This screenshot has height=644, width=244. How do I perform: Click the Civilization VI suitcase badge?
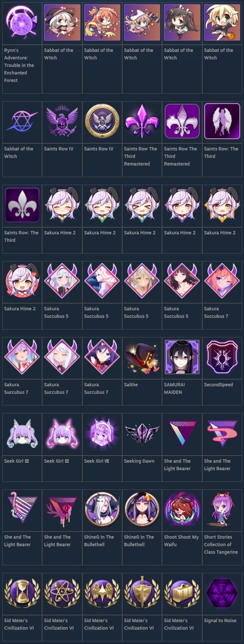[182, 593]
